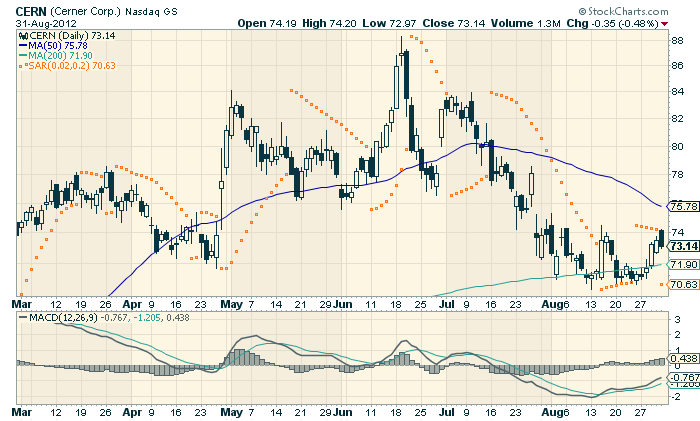
Task: Click the 75.78 MA(50) price tag
Action: click(x=682, y=207)
